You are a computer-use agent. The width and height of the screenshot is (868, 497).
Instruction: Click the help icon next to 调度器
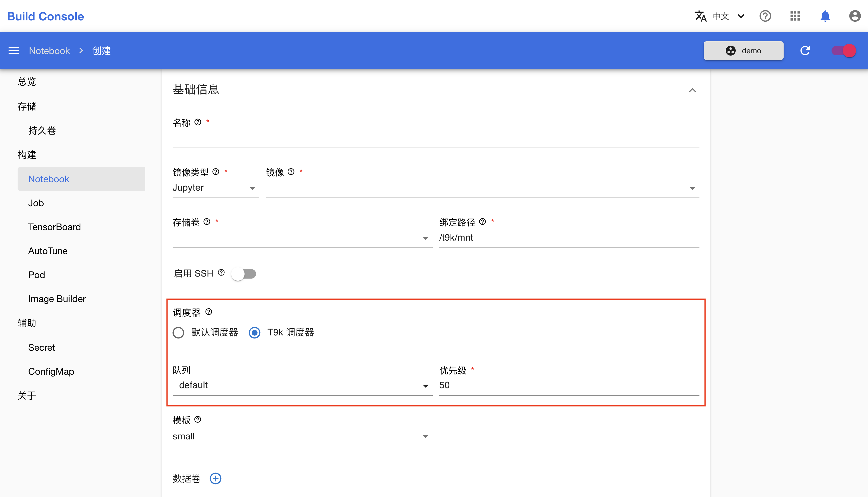(x=209, y=312)
